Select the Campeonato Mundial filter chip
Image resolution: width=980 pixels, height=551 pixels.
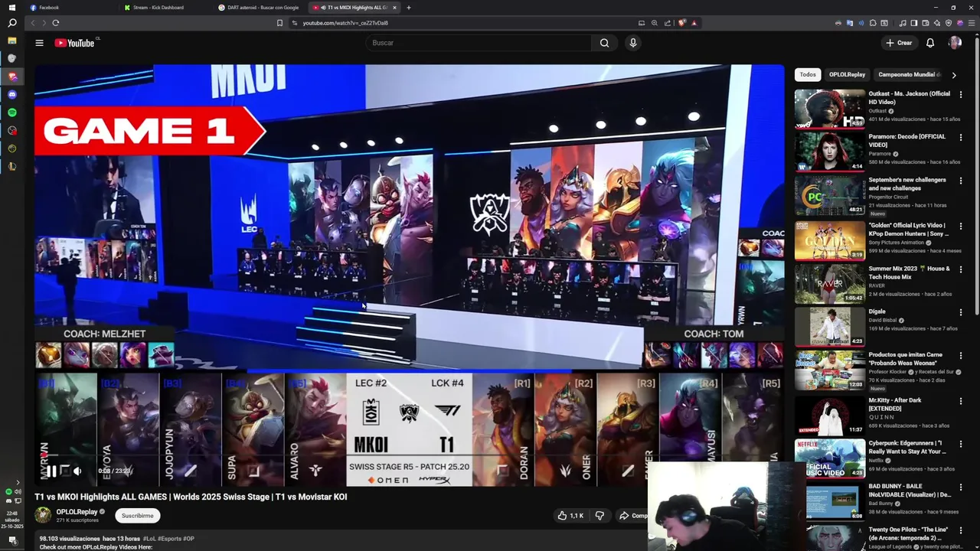point(907,74)
